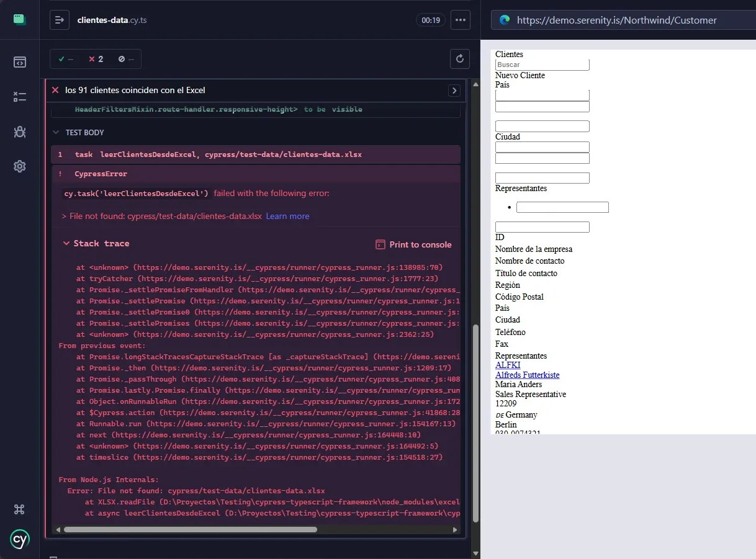Click the Cypress logo in the sidebar
The height and width of the screenshot is (559, 756).
click(19, 539)
